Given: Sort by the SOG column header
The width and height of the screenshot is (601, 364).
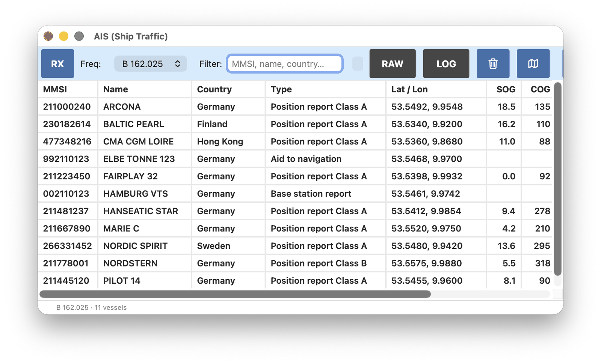Looking at the screenshot, I should pos(504,89).
